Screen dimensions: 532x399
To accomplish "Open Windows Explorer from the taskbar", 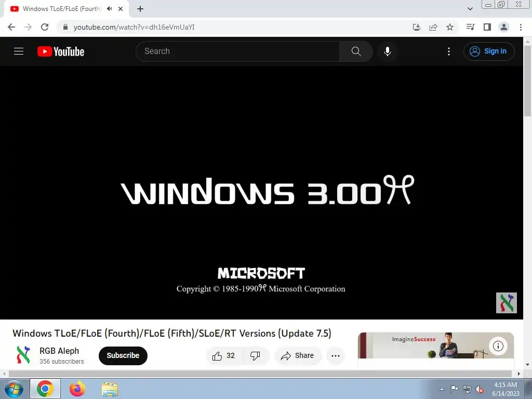I will pyautogui.click(x=110, y=389).
